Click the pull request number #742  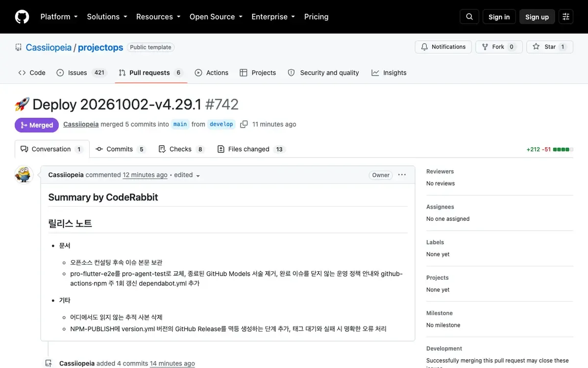coord(222,105)
